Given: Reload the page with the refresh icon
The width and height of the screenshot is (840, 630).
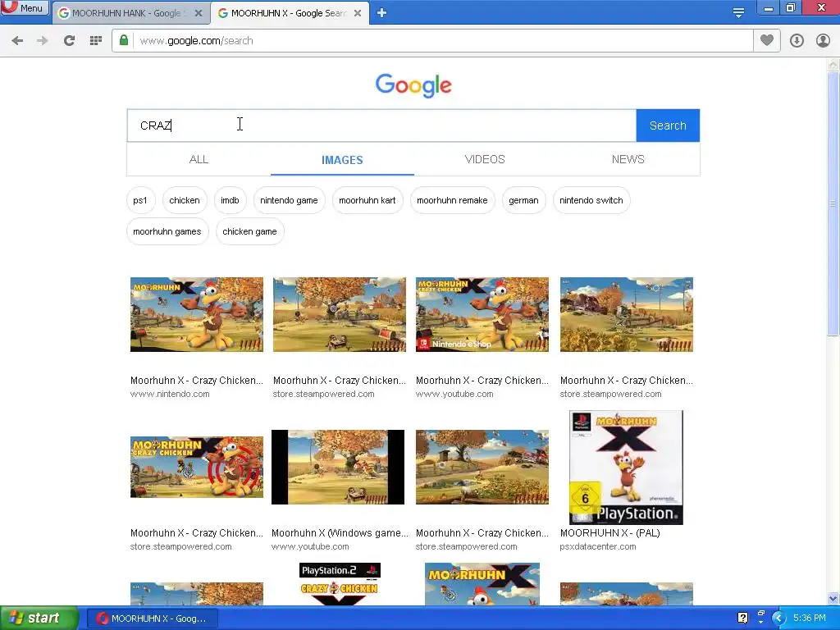Looking at the screenshot, I should (69, 41).
